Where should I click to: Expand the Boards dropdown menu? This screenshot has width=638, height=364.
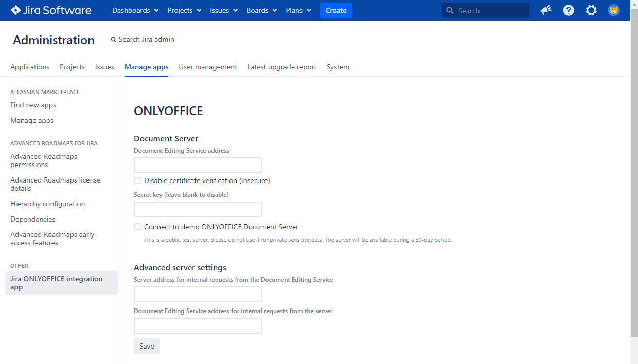coord(262,10)
